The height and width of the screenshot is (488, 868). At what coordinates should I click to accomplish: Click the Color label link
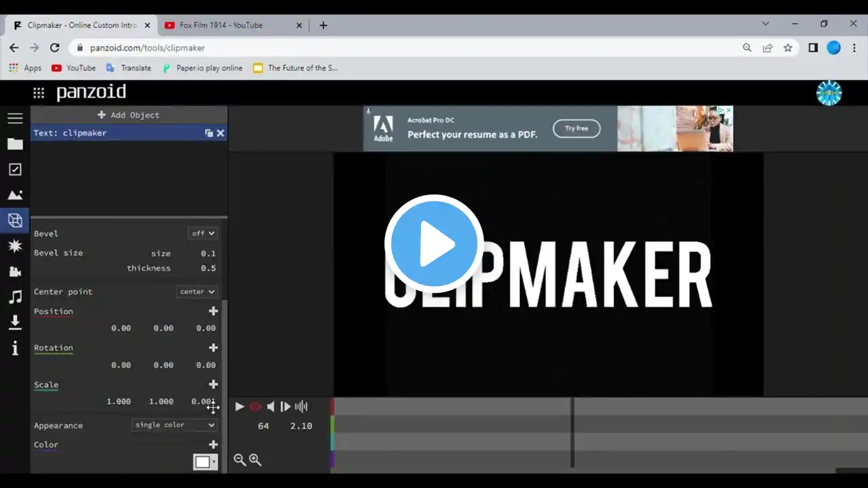46,445
